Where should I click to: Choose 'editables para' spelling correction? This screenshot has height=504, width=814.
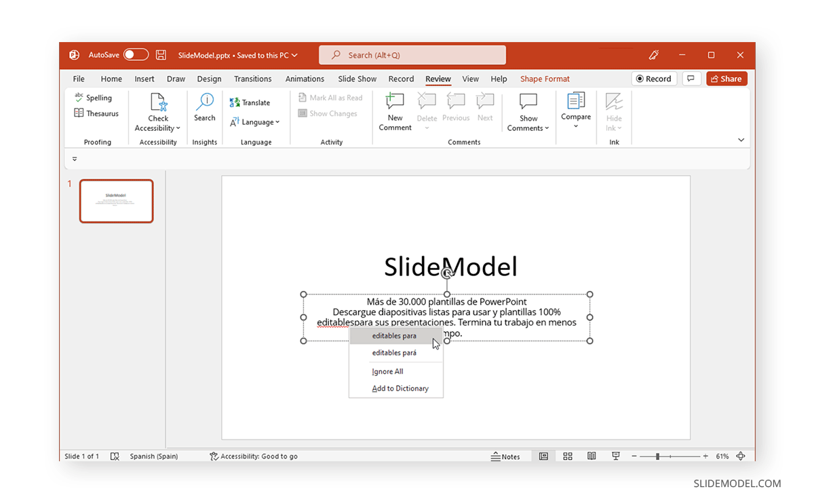tap(393, 335)
